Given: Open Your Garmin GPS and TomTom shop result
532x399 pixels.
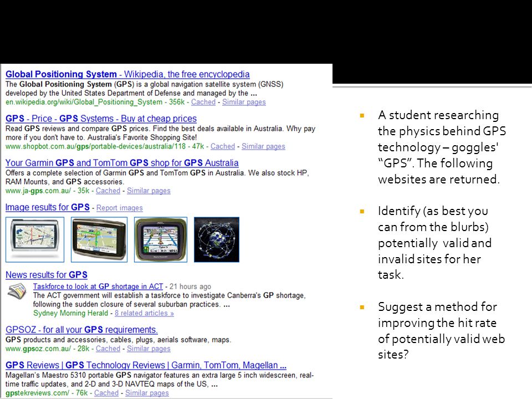Looking at the screenshot, I should [x=122, y=163].
